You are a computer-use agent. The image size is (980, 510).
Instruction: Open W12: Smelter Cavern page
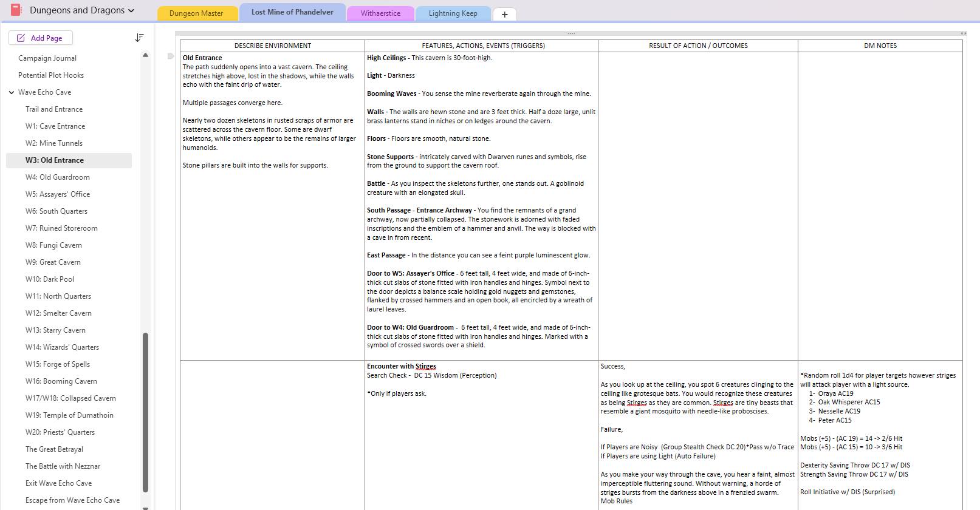pyautogui.click(x=58, y=313)
